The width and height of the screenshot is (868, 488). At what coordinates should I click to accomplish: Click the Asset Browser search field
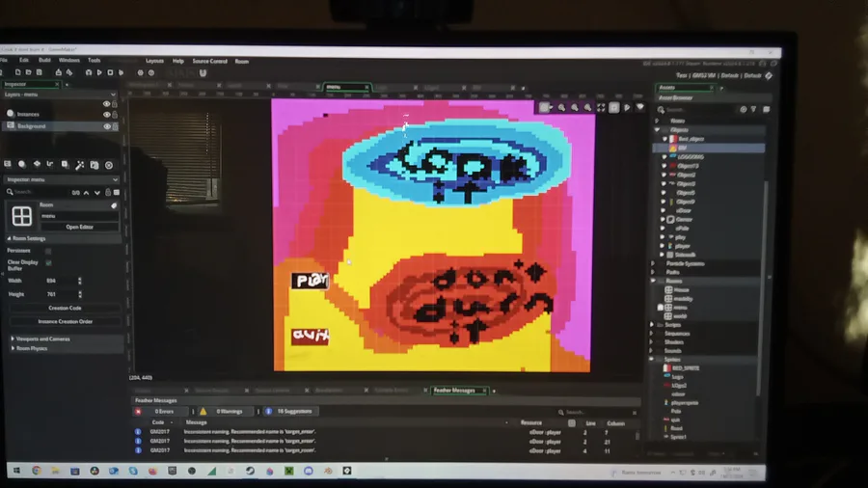698,110
